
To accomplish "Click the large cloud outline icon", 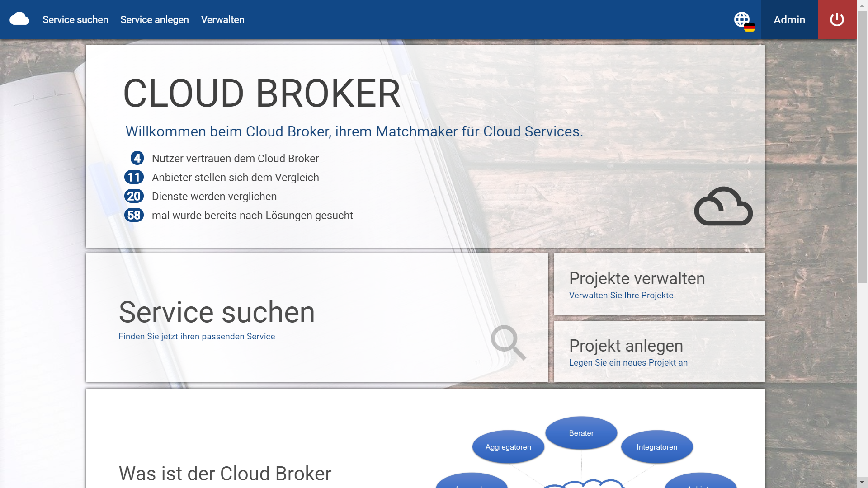I will pyautogui.click(x=723, y=206).
